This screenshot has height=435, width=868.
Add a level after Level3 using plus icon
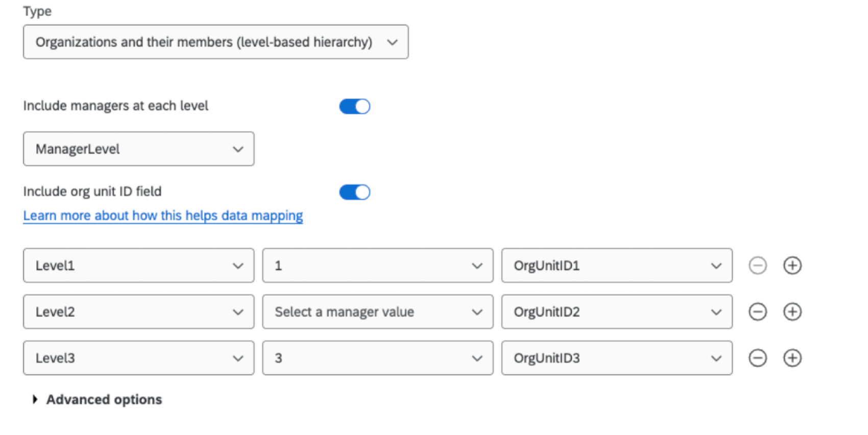[792, 358]
